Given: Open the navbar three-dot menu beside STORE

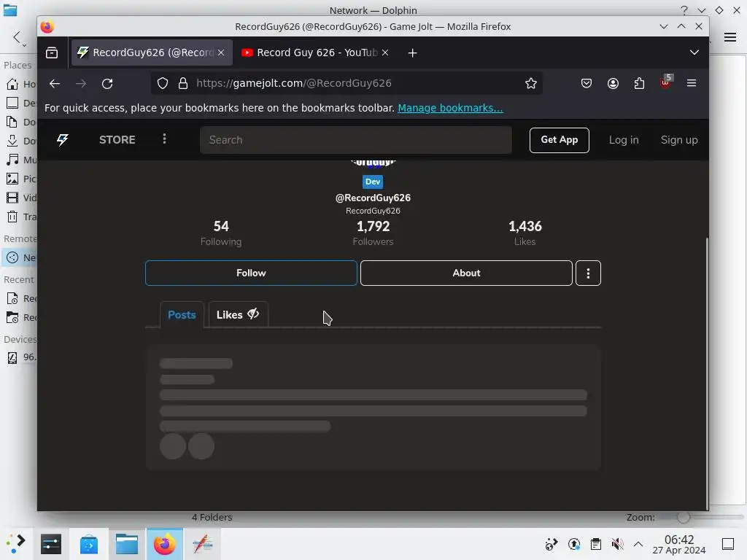Looking at the screenshot, I should coord(164,139).
